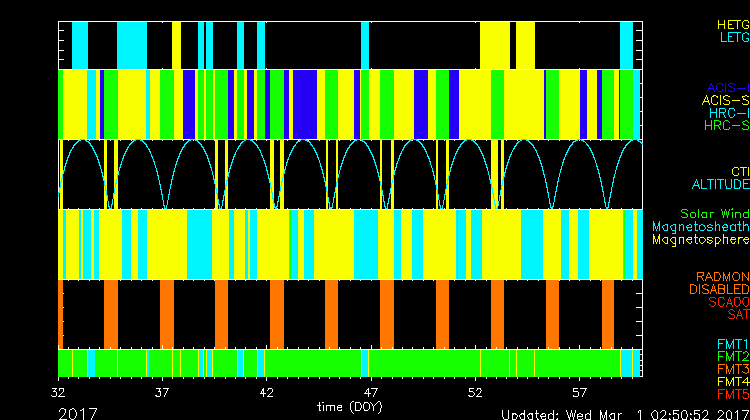
Task: Select the ALTITUDE legend label
Action: click(x=720, y=185)
